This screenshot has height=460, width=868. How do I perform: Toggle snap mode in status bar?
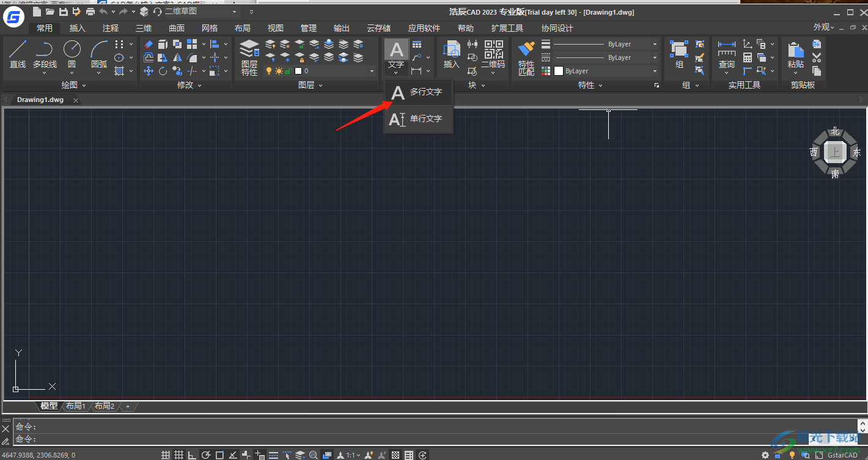(x=165, y=455)
